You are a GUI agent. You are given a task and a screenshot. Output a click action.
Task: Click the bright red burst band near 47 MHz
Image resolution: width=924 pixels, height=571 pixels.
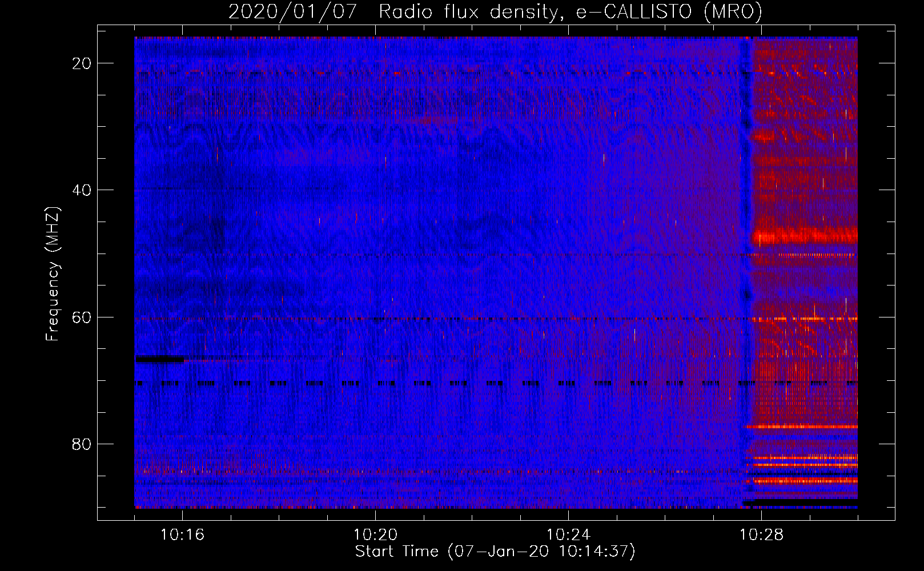805,236
